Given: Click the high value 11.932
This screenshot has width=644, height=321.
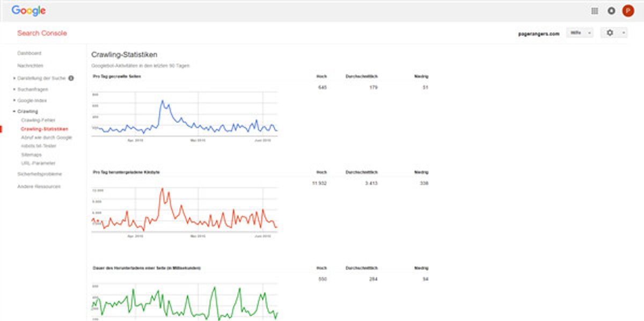Looking at the screenshot, I should 319,183.
